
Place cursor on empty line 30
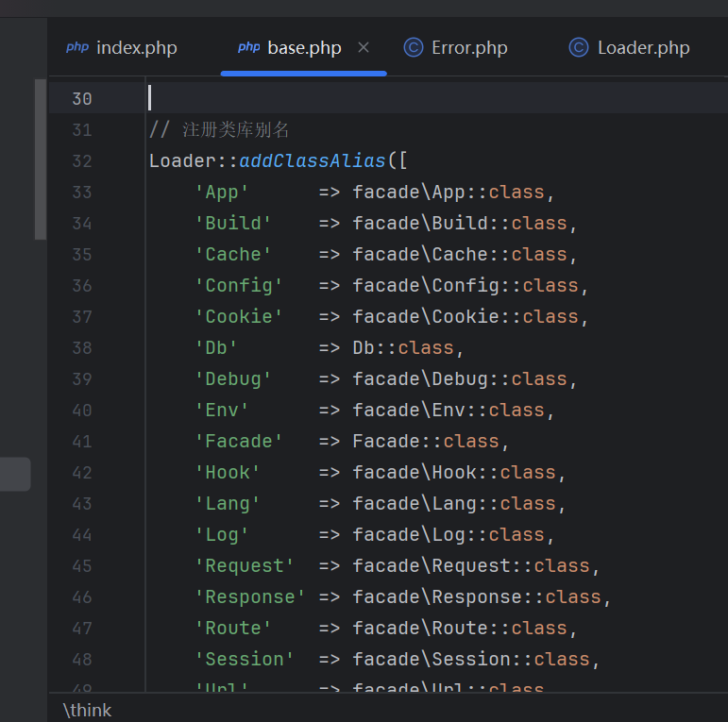tap(378, 98)
